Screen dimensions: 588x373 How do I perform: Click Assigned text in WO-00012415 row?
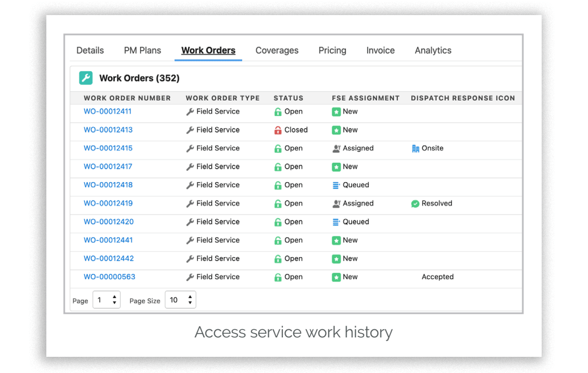358,148
